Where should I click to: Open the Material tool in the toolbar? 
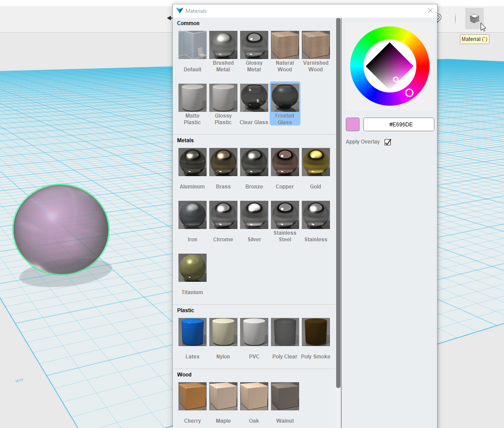tap(474, 18)
